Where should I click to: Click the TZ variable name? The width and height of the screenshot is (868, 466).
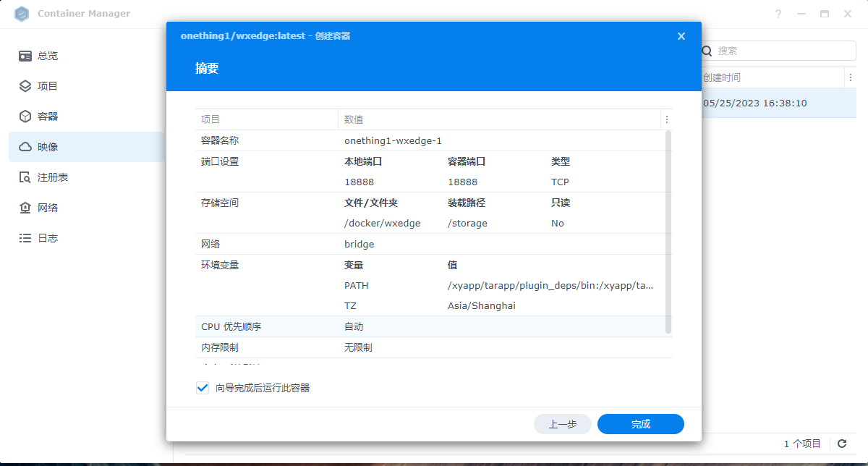[350, 306]
